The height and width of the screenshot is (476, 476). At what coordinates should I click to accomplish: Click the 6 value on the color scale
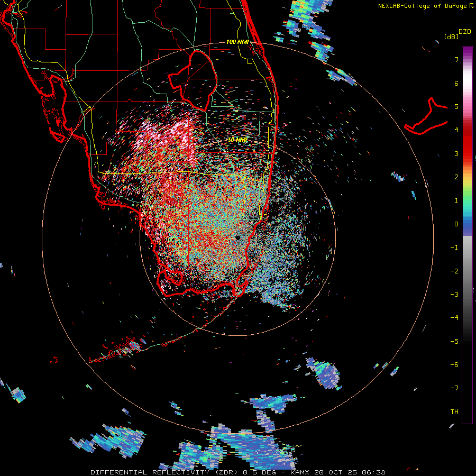[456, 83]
